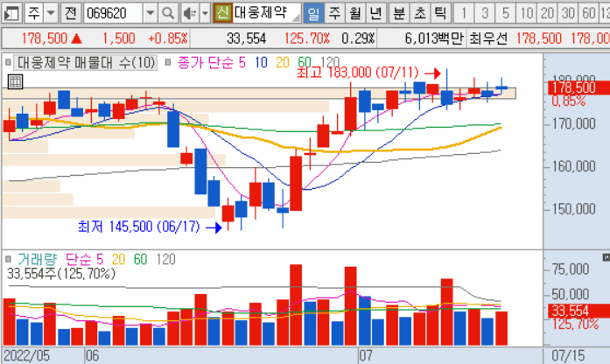Choose the 10 interval button

(x=526, y=13)
